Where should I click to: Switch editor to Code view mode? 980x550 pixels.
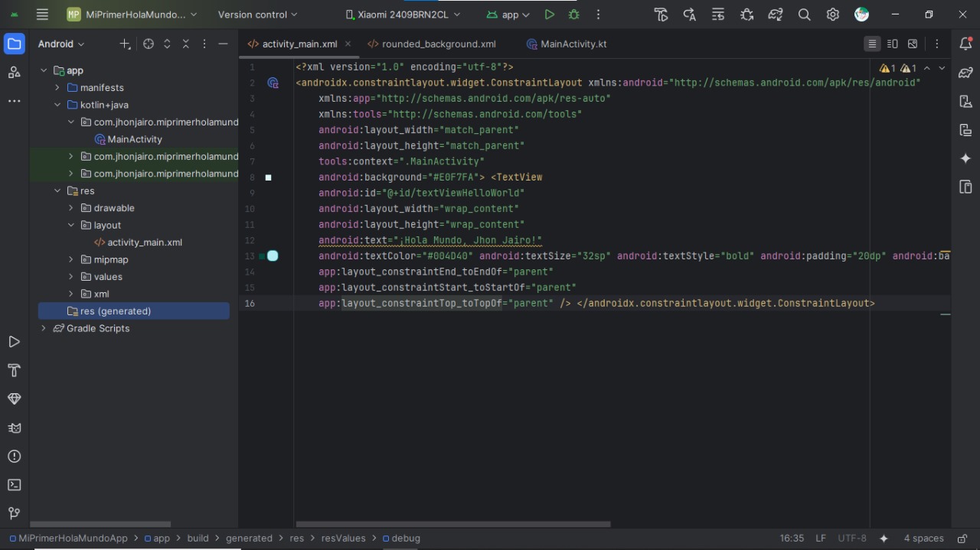[x=872, y=44]
